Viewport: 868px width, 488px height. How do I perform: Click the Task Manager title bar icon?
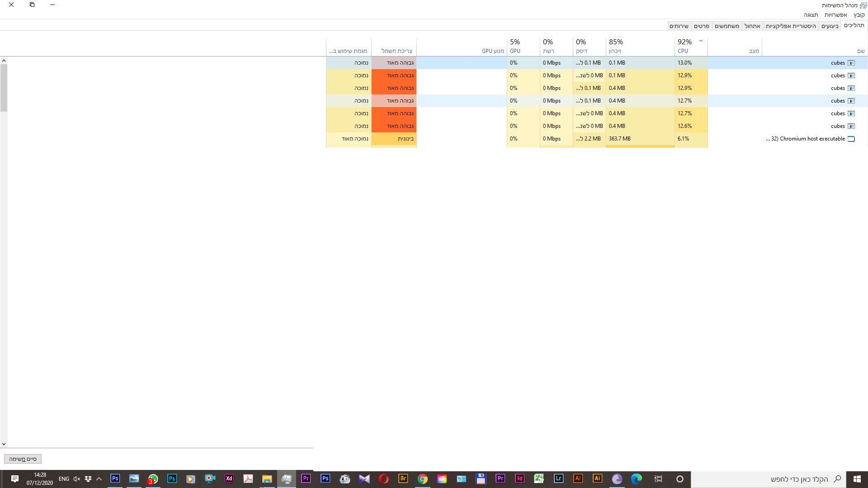[863, 5]
